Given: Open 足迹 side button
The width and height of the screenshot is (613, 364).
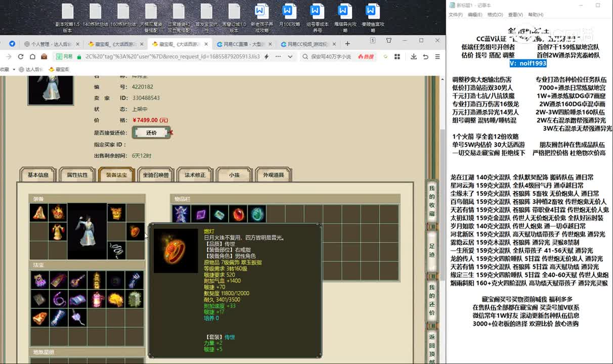Looking at the screenshot, I should click(431, 250).
